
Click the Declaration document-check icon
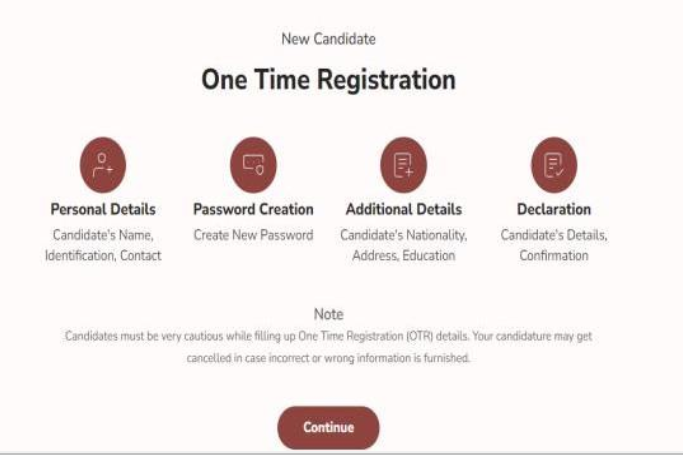tap(554, 165)
